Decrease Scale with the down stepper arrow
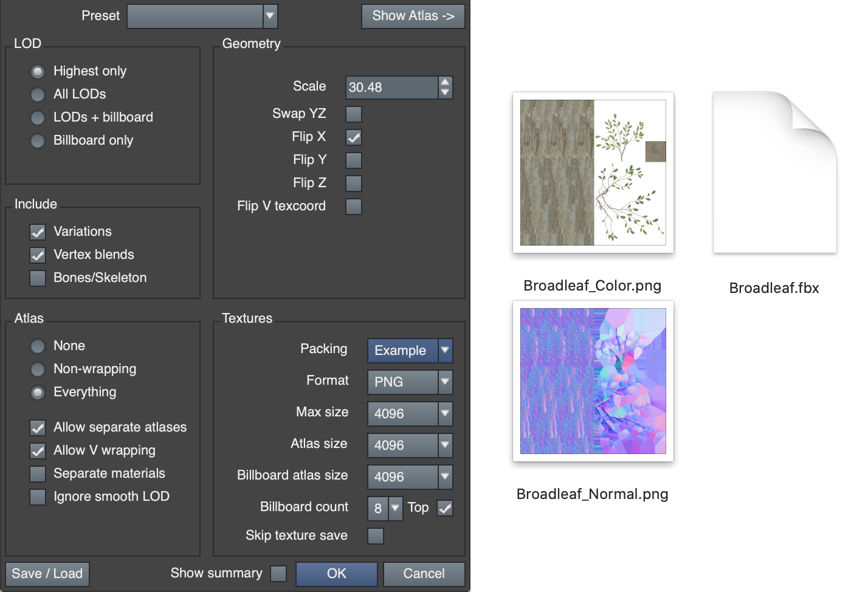The width and height of the screenshot is (868, 592). [x=446, y=93]
